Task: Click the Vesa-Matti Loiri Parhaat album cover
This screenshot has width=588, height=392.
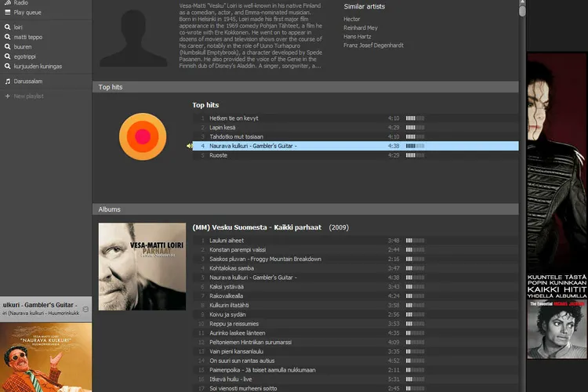Action: pos(142,267)
